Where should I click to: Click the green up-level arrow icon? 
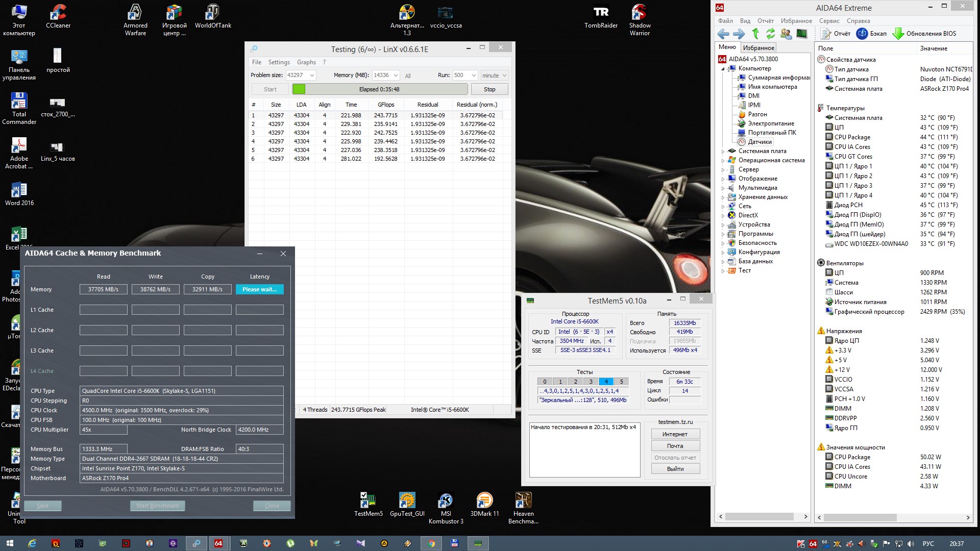coord(755,34)
